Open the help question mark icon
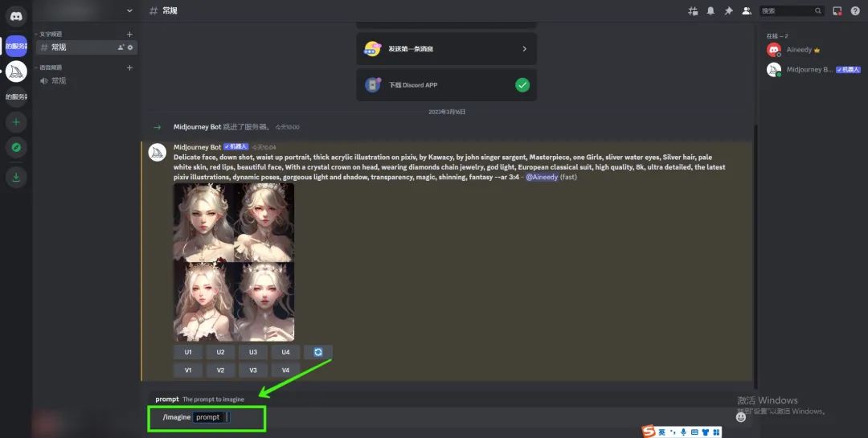This screenshot has width=868, height=438. pos(855,10)
